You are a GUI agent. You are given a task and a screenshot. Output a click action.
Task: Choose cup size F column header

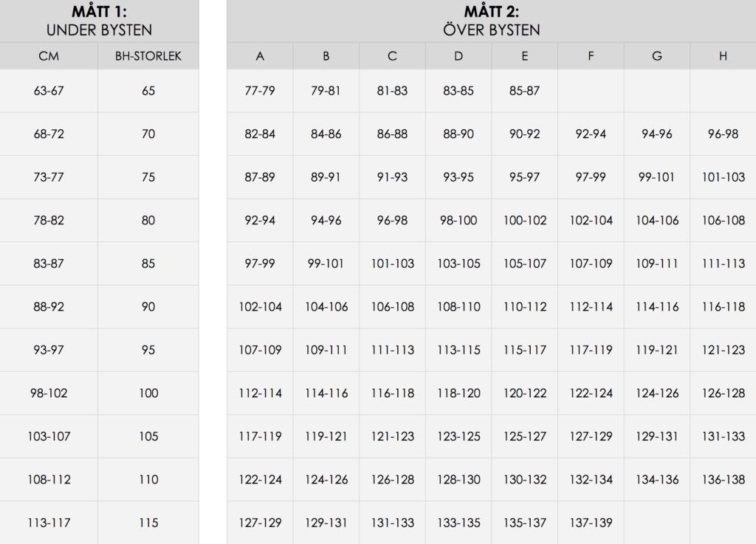(591, 56)
